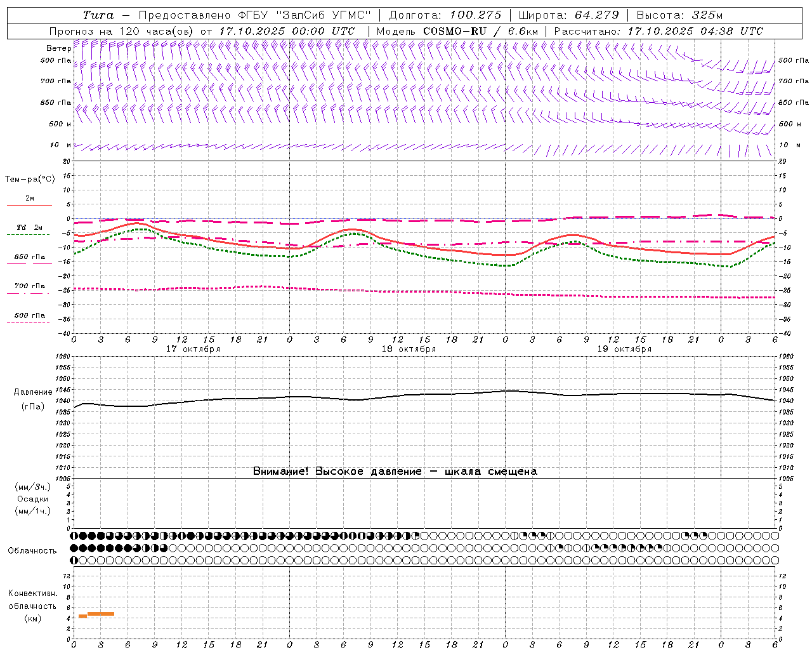Click the "Конвективн." convective cloud label

point(32,594)
